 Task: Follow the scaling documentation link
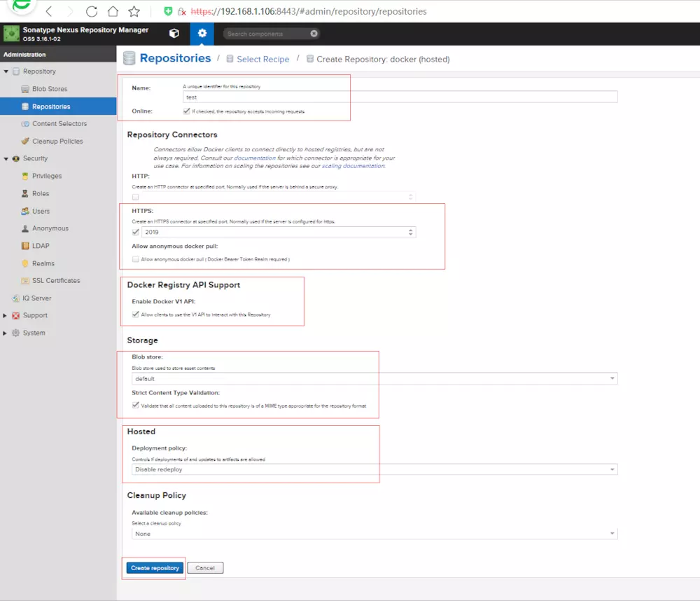(x=353, y=166)
